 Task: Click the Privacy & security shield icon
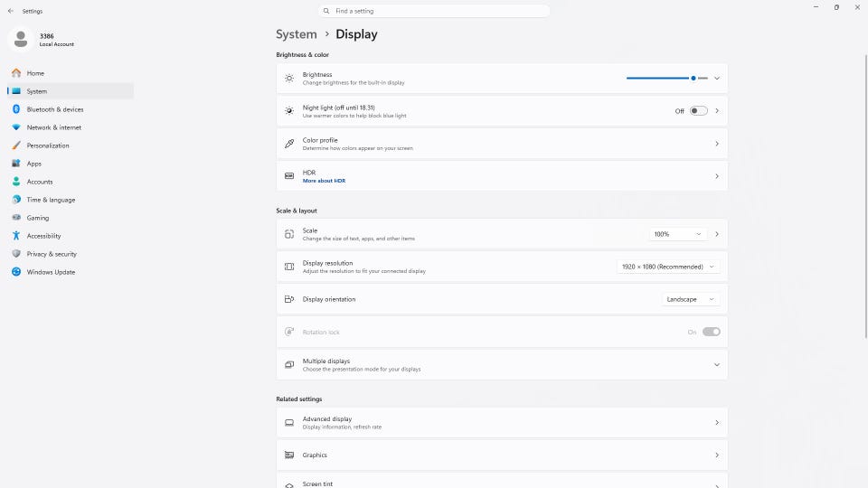(16, 254)
